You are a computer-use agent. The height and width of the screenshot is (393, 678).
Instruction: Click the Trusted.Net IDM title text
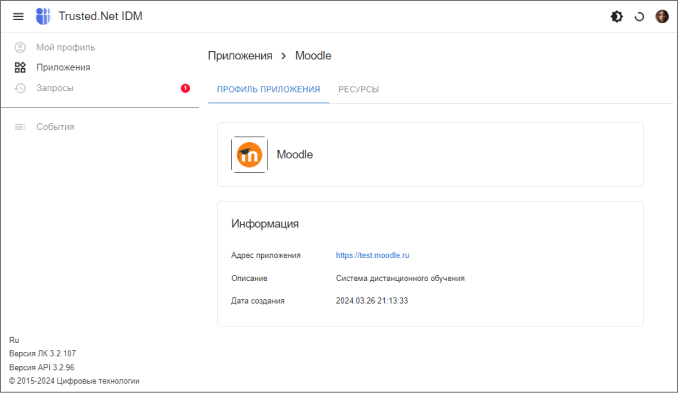pos(101,16)
